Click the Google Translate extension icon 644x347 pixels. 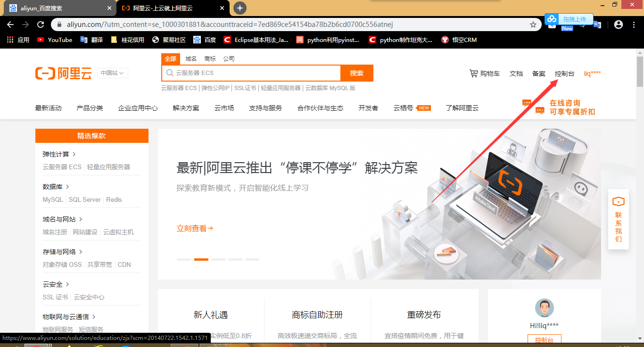[x=597, y=25]
